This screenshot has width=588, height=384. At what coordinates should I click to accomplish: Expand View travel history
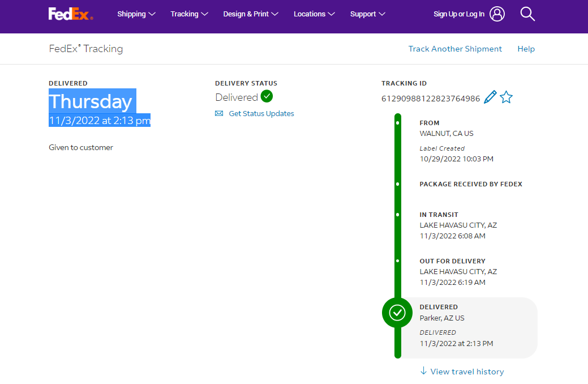[x=467, y=372]
